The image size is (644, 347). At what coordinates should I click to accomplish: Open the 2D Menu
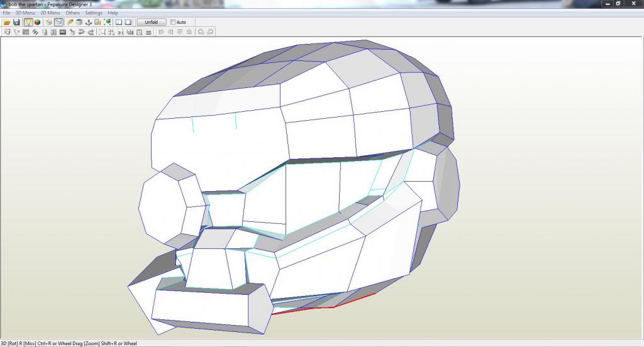point(50,13)
